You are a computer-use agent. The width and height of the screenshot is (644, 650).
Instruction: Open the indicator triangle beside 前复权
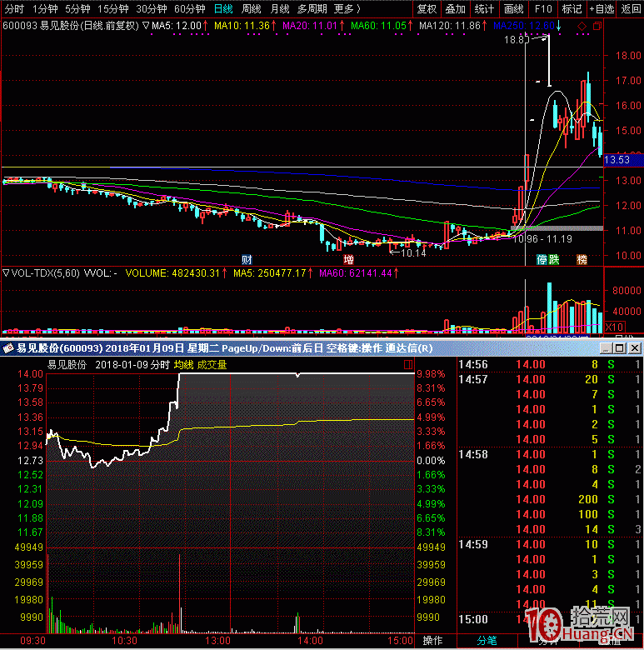146,26
